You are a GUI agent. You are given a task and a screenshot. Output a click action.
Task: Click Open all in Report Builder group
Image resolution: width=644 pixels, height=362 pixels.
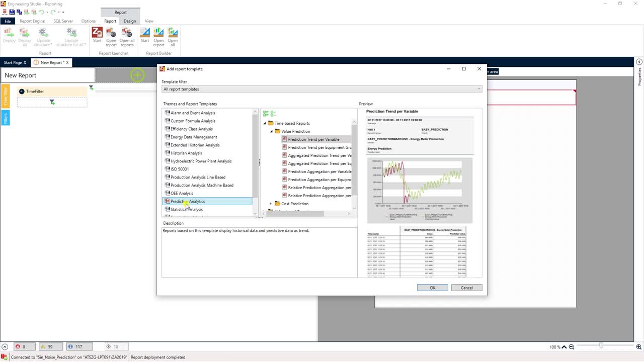coord(173,37)
